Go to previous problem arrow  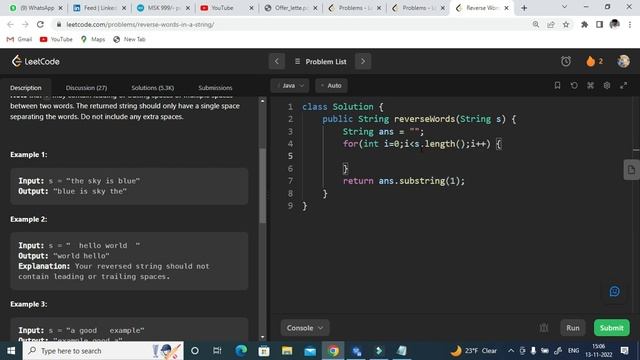[x=277, y=61]
